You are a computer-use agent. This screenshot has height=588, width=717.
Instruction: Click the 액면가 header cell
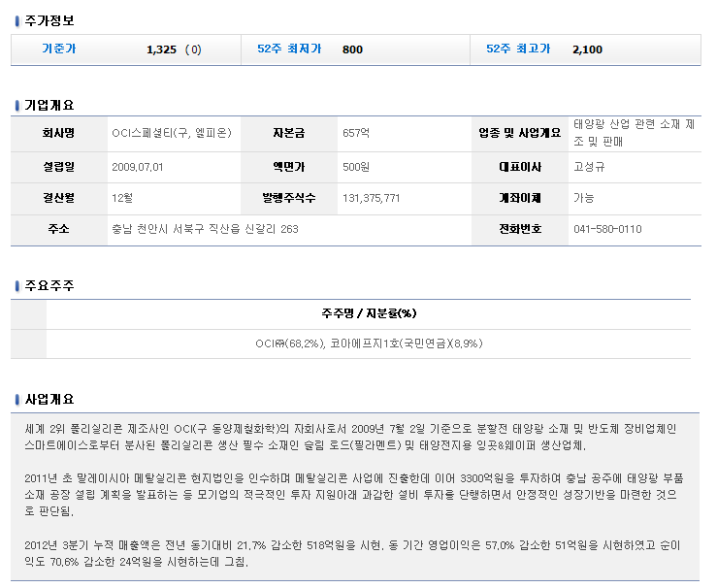pyautogui.click(x=289, y=167)
